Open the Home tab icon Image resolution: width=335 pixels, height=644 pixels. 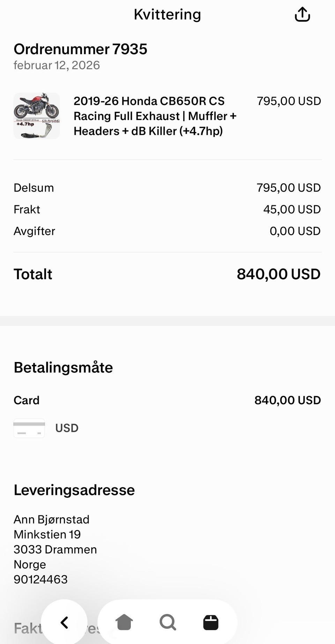click(x=124, y=622)
